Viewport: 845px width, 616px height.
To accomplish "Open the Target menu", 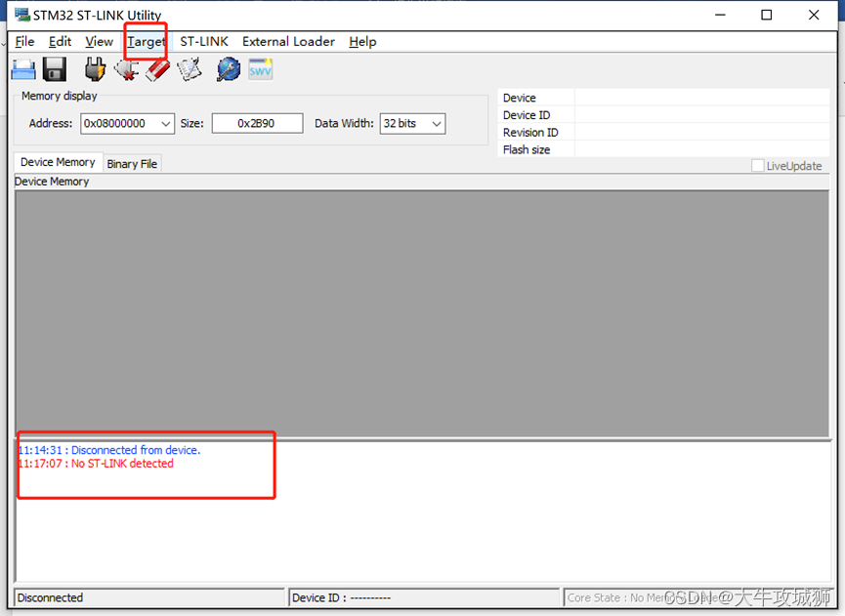I will pyautogui.click(x=146, y=41).
